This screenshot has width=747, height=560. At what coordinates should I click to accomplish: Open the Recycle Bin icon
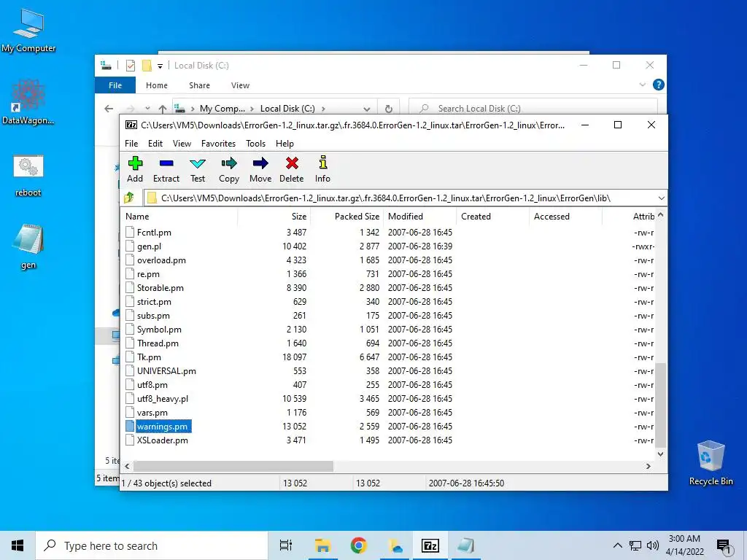click(x=711, y=463)
